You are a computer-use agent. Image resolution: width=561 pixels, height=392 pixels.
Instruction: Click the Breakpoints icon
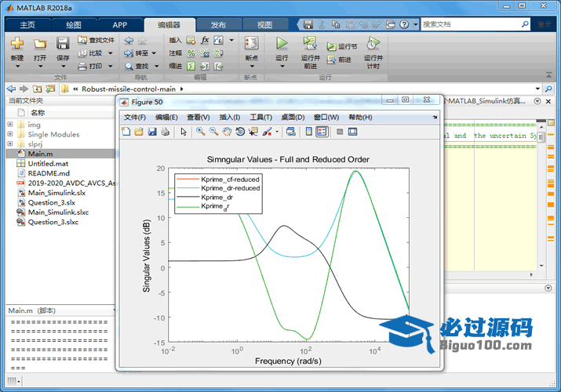point(252,43)
